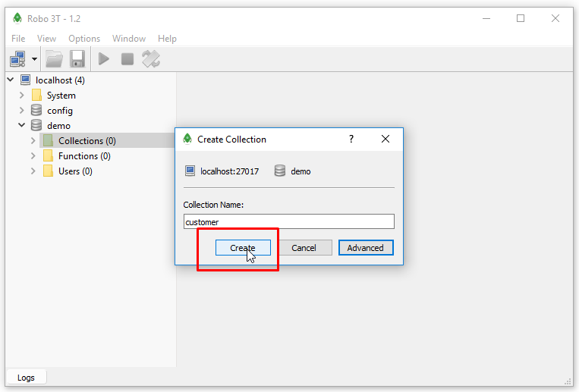
Task: Click the Save floppy disk toolbar icon
Action: coord(77,59)
